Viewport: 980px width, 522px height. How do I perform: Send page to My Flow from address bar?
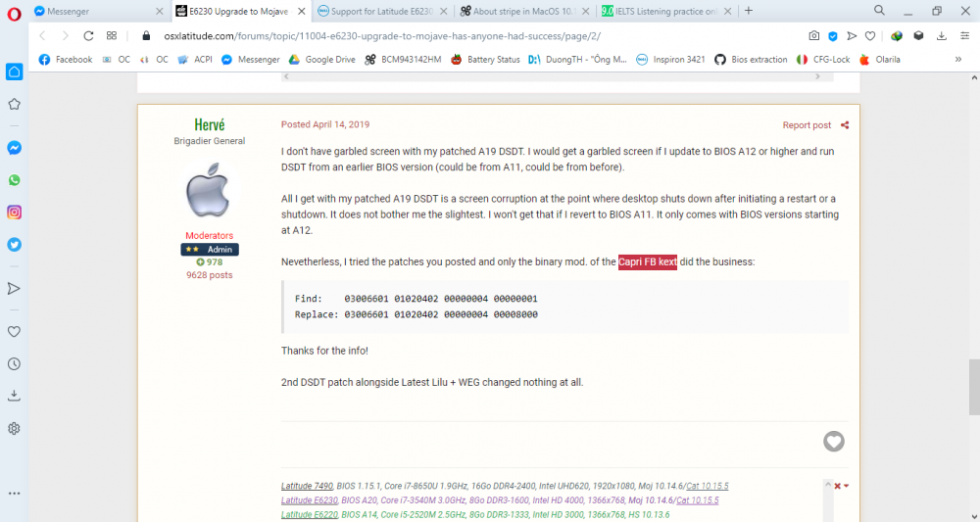coord(852,36)
